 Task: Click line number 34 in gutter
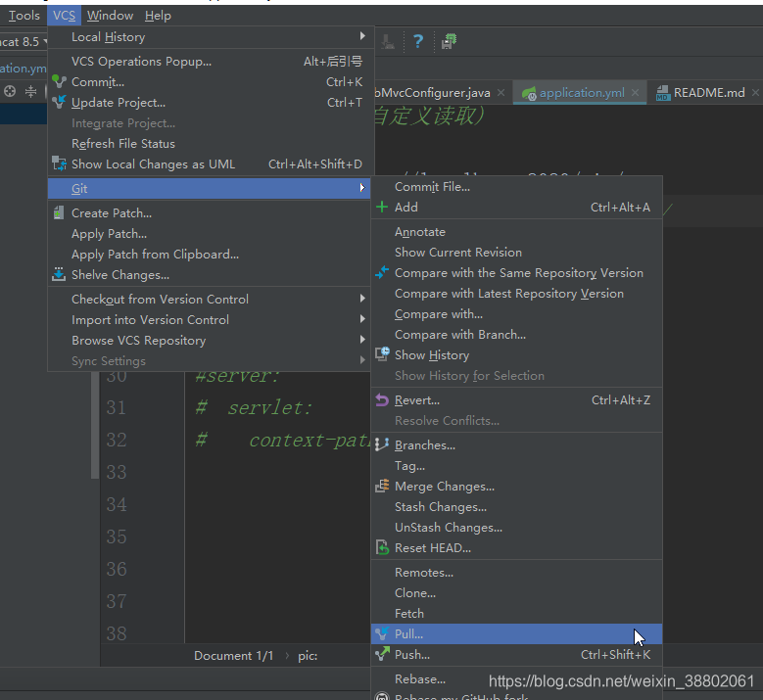pyautogui.click(x=117, y=504)
